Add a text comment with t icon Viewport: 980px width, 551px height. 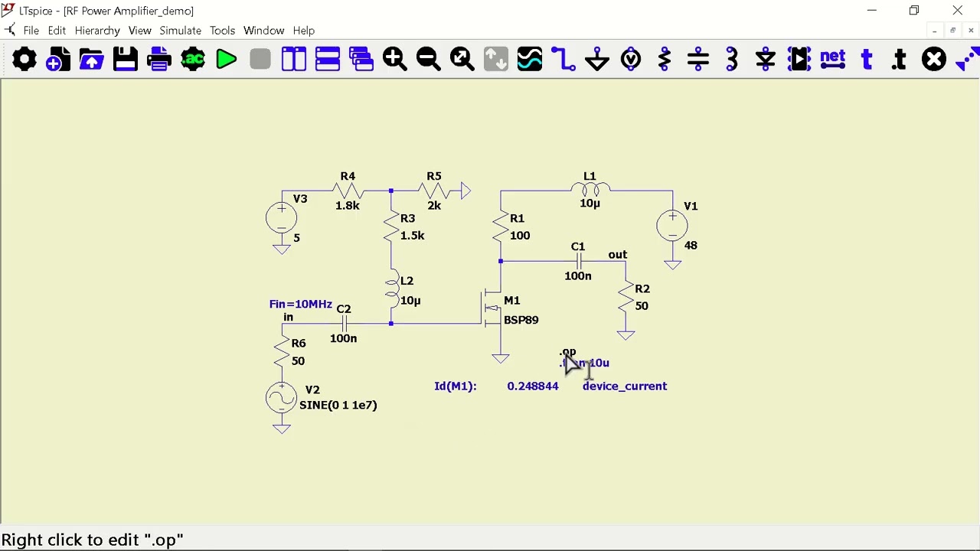click(866, 59)
